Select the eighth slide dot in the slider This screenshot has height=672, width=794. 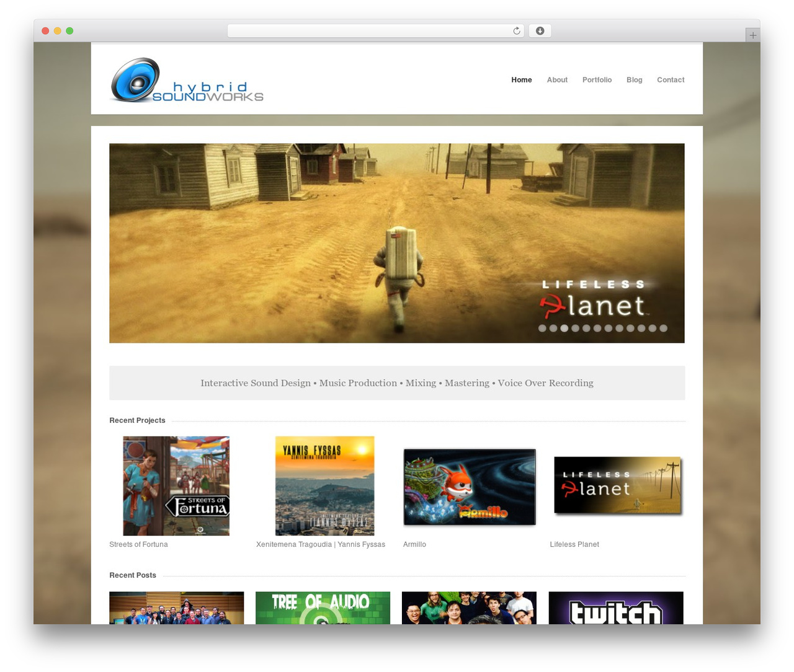[619, 329]
